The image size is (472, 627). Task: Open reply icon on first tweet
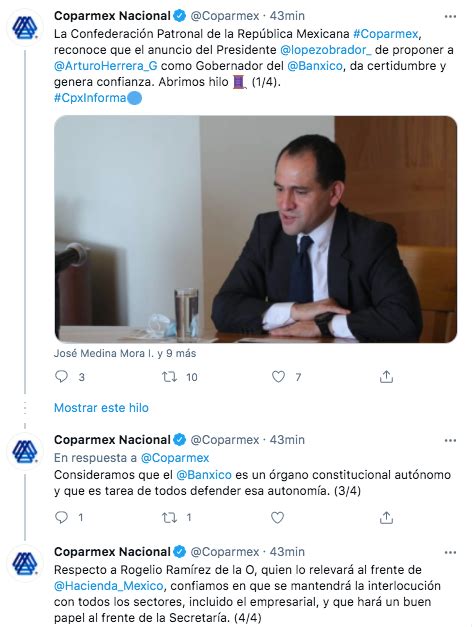click(61, 376)
